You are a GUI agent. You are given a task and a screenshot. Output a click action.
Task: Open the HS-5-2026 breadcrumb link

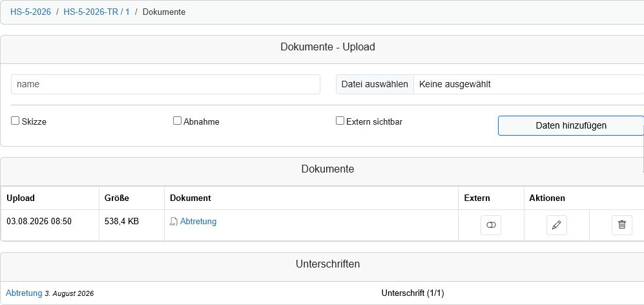point(31,12)
